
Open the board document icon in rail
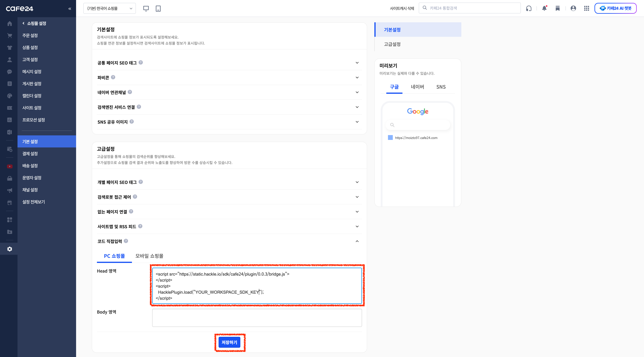pos(10,84)
